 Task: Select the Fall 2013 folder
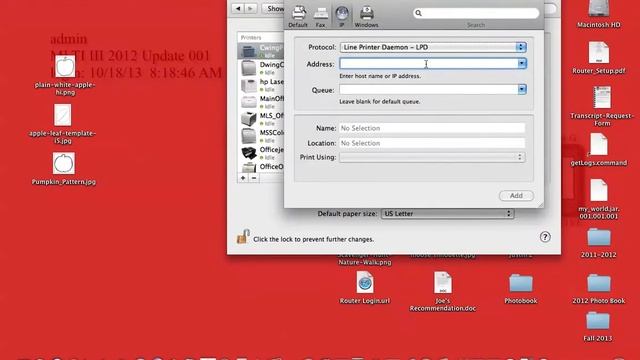(598, 321)
